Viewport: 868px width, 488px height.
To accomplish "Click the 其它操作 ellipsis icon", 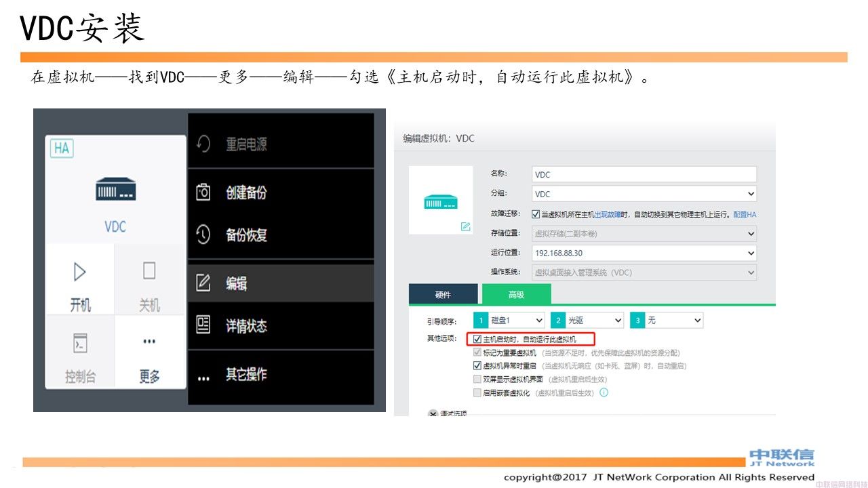I will (203, 378).
